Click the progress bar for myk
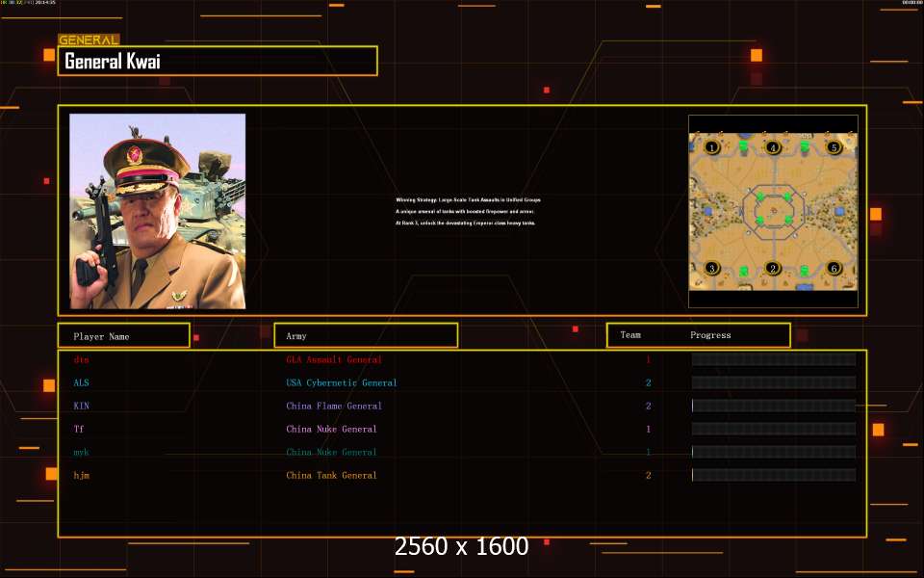 pos(774,452)
